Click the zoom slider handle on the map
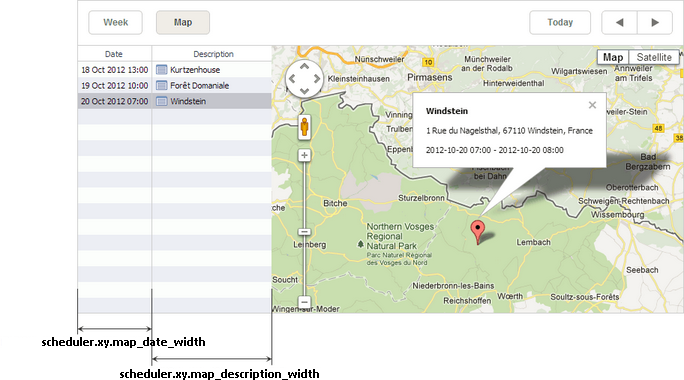The width and height of the screenshot is (684, 380). pos(304,232)
